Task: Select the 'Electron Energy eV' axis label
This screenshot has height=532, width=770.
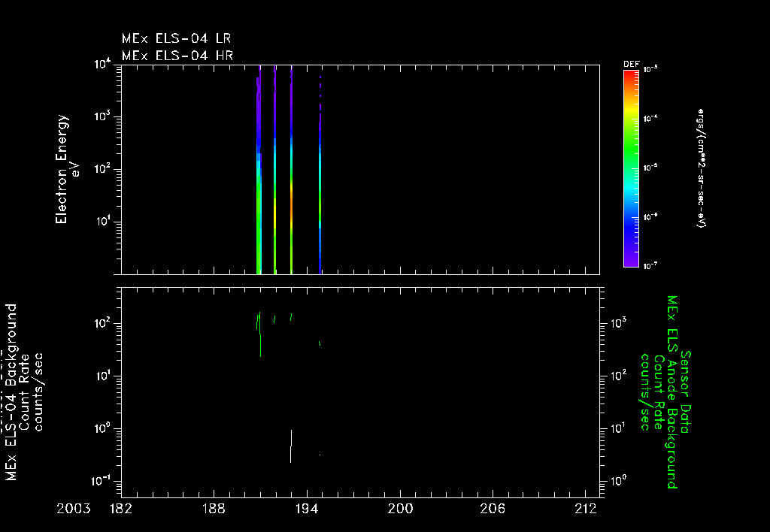Action: pyautogui.click(x=67, y=169)
